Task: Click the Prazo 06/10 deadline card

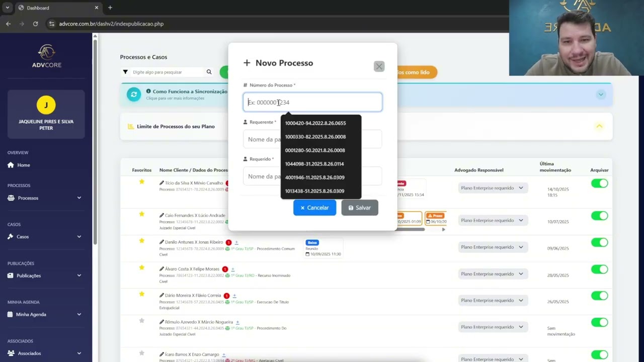Action: coord(436,218)
